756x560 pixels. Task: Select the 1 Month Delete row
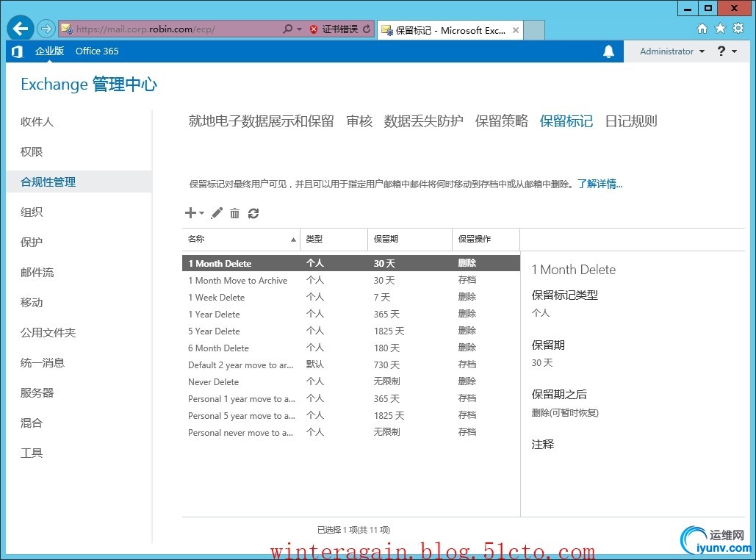[x=351, y=263]
